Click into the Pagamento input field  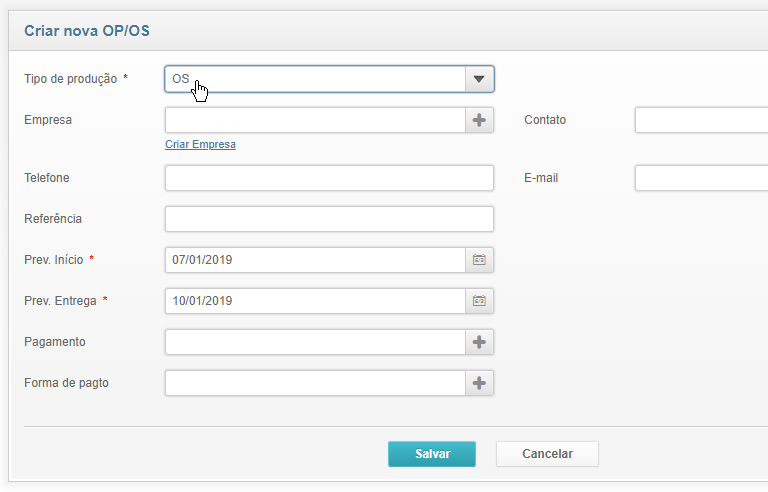pos(315,342)
